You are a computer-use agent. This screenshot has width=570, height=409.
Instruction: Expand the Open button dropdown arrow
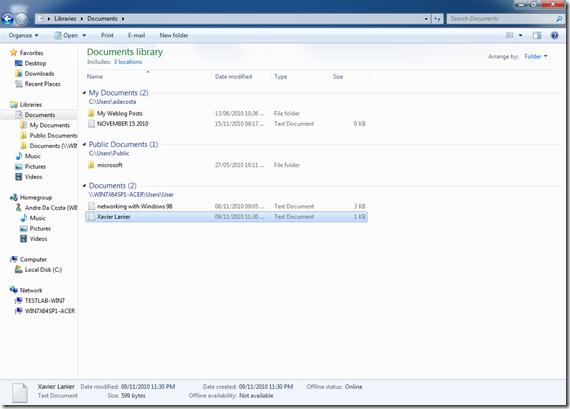[x=84, y=35]
